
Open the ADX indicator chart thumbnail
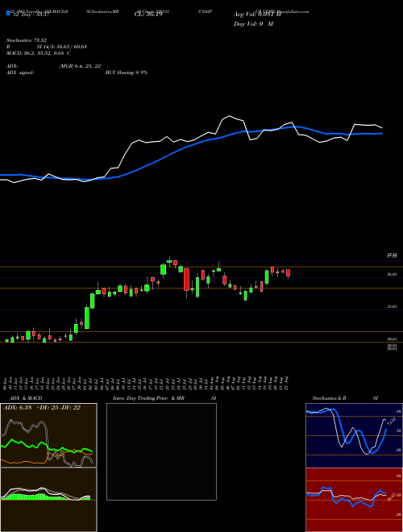pyautogui.click(x=48, y=435)
